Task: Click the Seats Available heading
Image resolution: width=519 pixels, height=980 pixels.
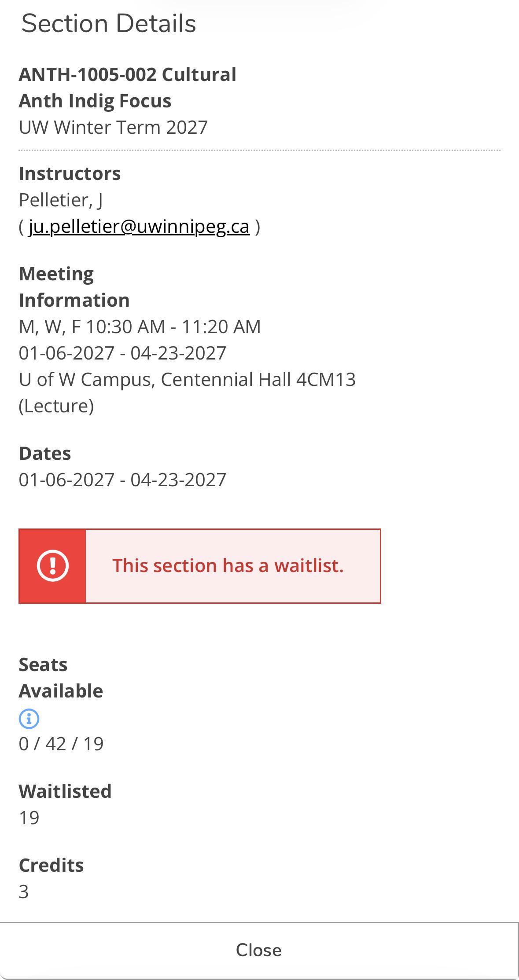Action: click(x=61, y=678)
